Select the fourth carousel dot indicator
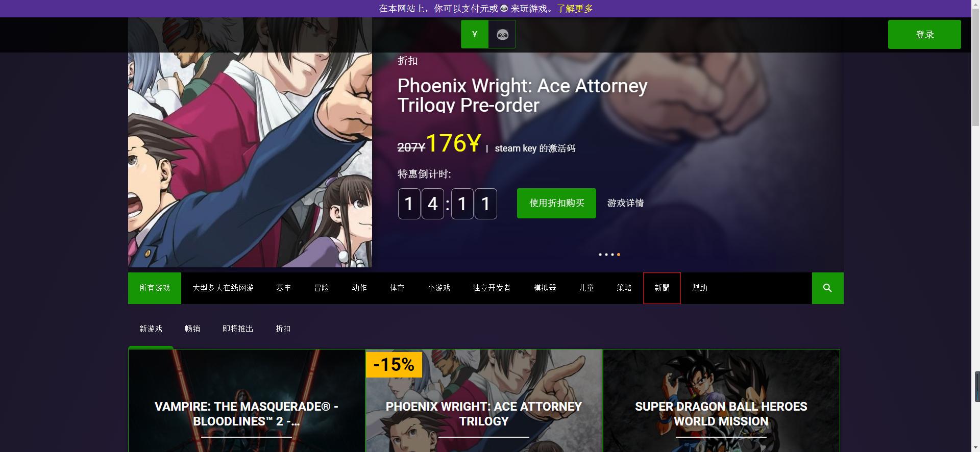 pos(619,255)
